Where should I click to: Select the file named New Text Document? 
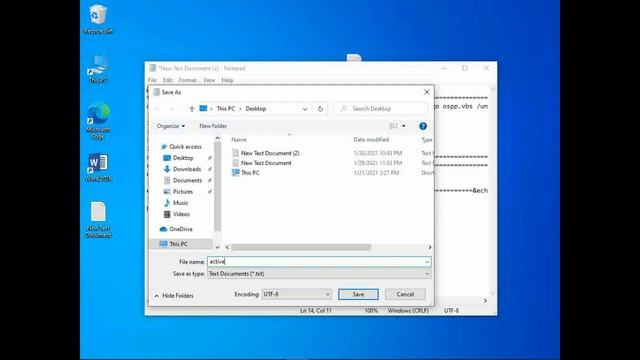pyautogui.click(x=262, y=163)
